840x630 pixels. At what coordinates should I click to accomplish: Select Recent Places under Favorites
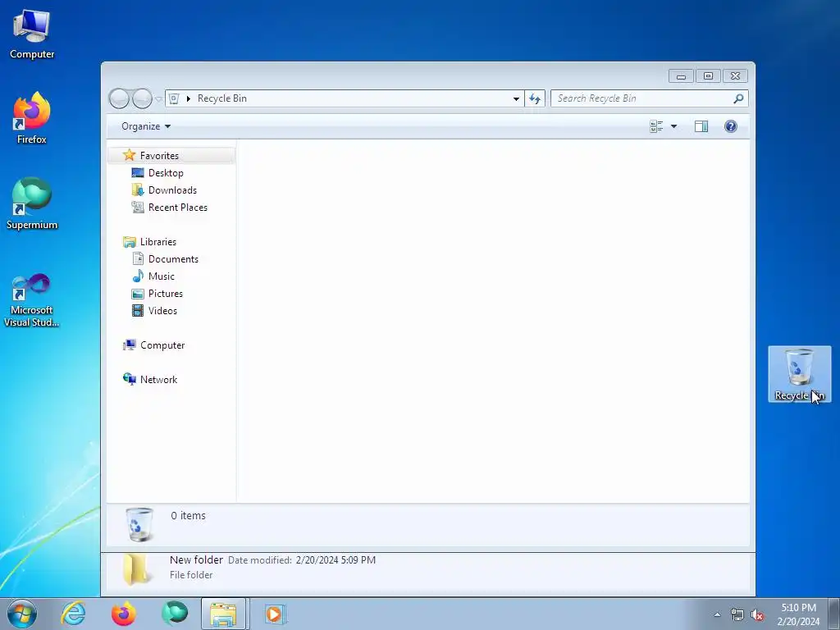178,208
